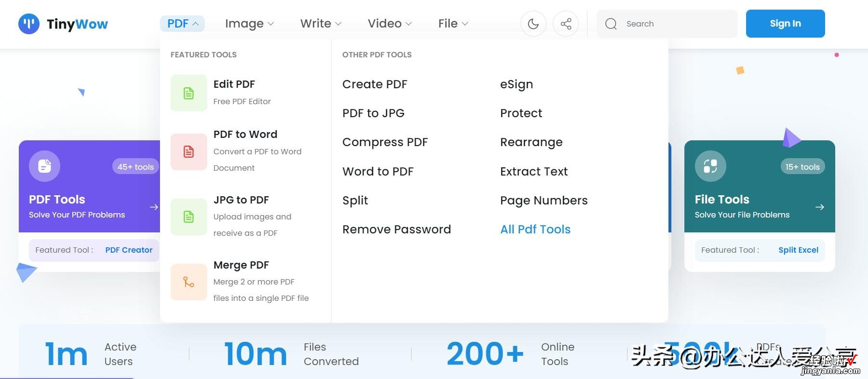Click the File Tools card round icon
The width and height of the screenshot is (868, 379).
tap(710, 166)
